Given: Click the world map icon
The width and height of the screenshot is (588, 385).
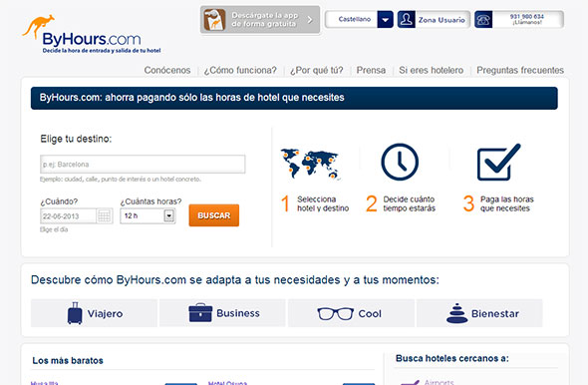Looking at the screenshot, I should pyautogui.click(x=311, y=165).
